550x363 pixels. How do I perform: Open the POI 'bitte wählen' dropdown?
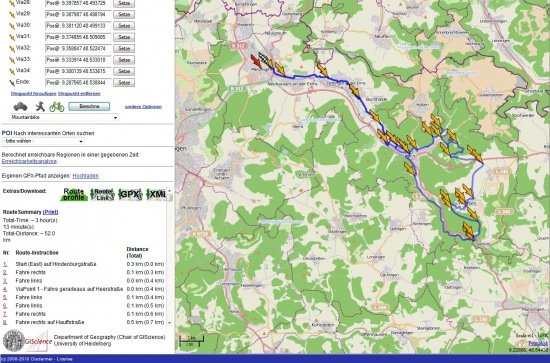(43, 141)
